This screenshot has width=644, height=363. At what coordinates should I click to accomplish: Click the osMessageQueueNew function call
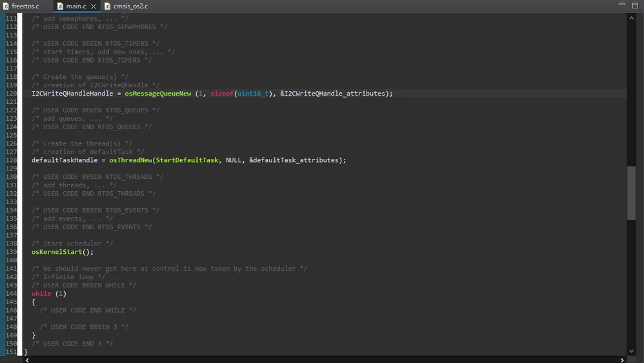pos(157,93)
